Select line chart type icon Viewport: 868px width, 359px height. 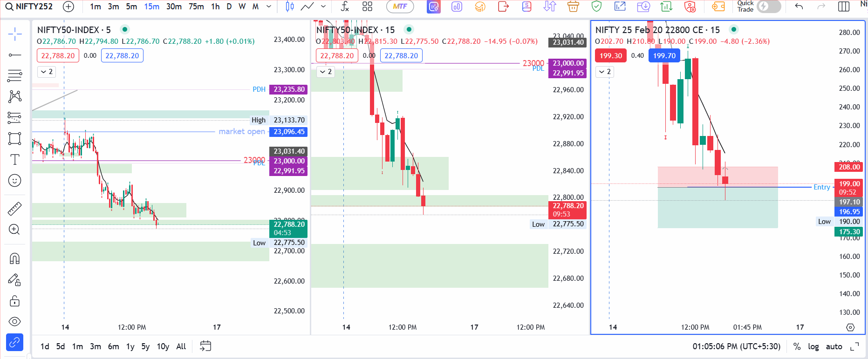click(x=308, y=7)
